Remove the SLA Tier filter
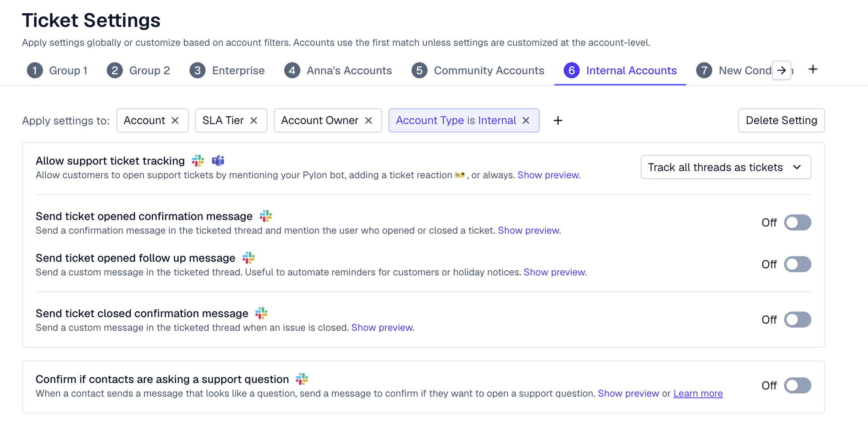Screen dimensions: 868x436 254,120
